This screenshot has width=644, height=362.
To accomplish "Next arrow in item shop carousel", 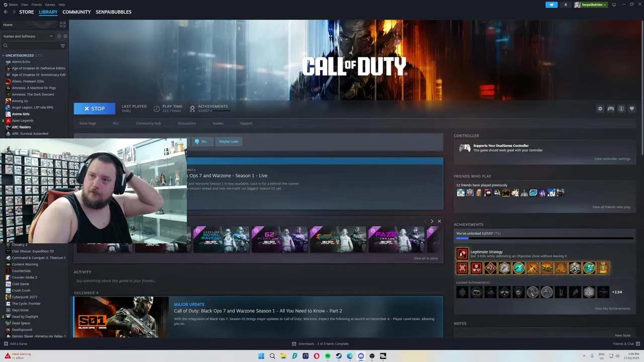I will coord(432,221).
